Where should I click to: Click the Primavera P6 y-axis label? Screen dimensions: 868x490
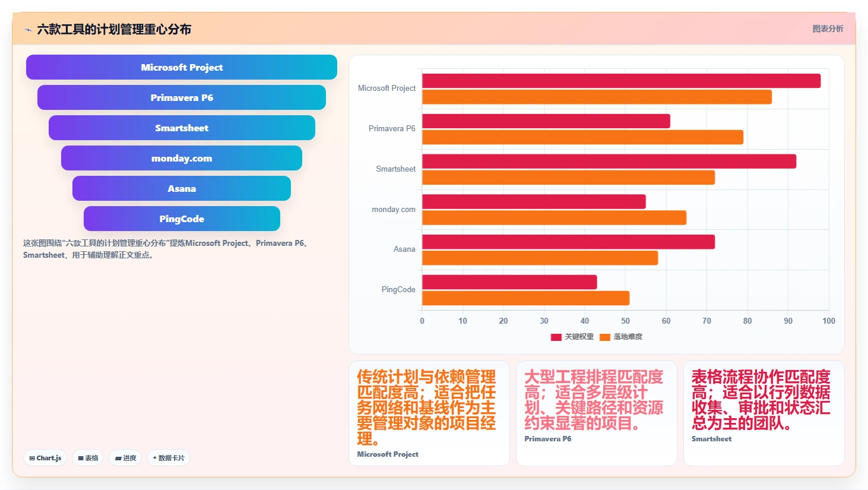[x=392, y=128]
